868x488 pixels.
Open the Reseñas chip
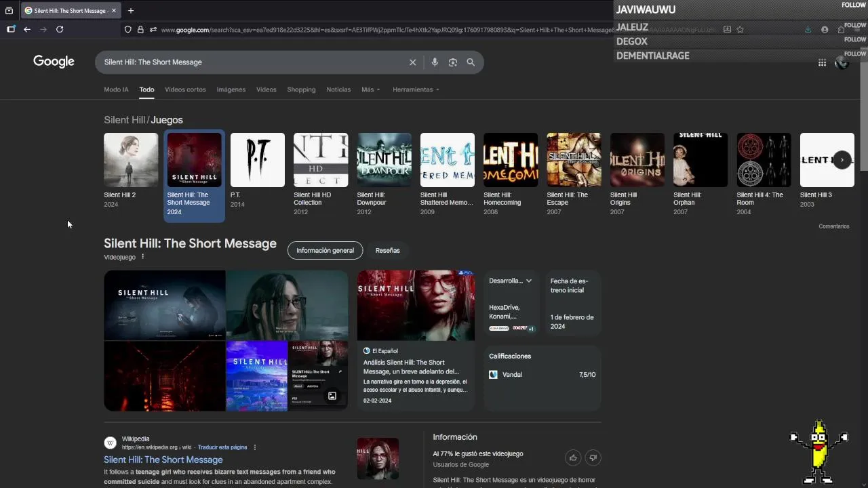coord(387,250)
